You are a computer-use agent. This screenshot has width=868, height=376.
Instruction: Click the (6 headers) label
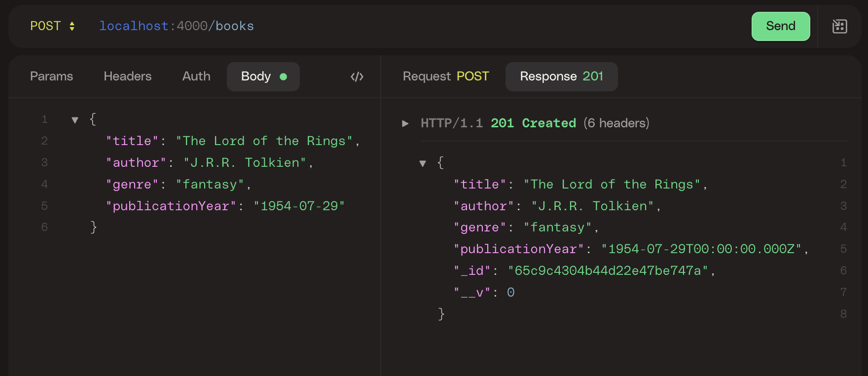(616, 123)
